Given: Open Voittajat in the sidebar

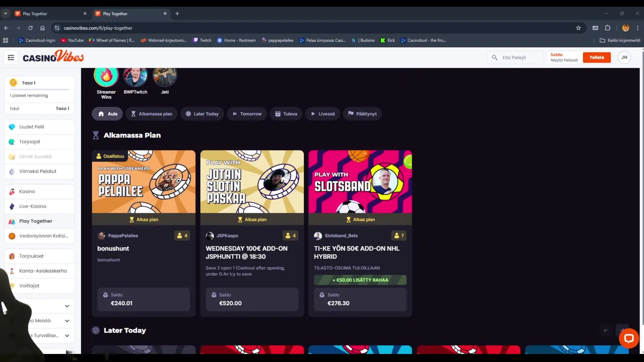Looking at the screenshot, I should pyautogui.click(x=39, y=286).
